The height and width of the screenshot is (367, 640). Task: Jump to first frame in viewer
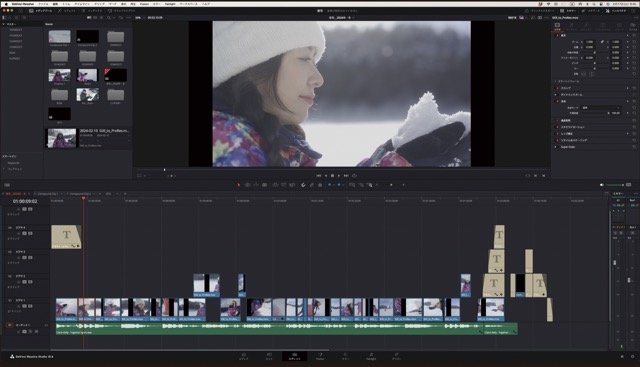pos(318,176)
